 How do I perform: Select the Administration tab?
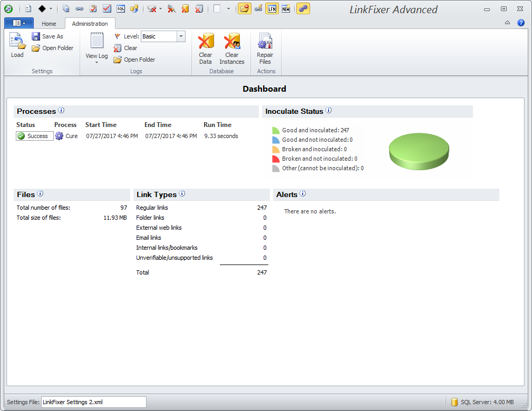pyautogui.click(x=90, y=24)
